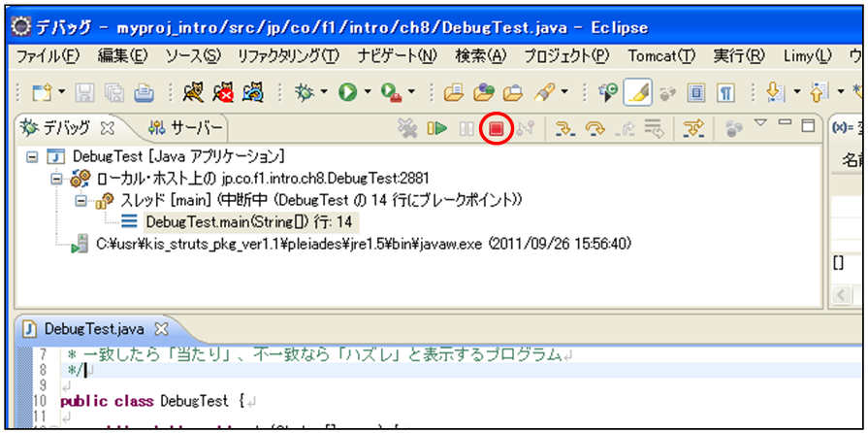Click the Debug bug icon in main toolbar
Viewport: 868px width, 433px height.
(304, 92)
